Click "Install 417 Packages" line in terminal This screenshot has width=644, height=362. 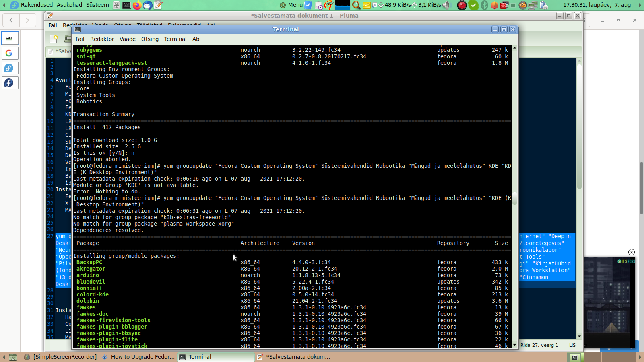tap(107, 127)
